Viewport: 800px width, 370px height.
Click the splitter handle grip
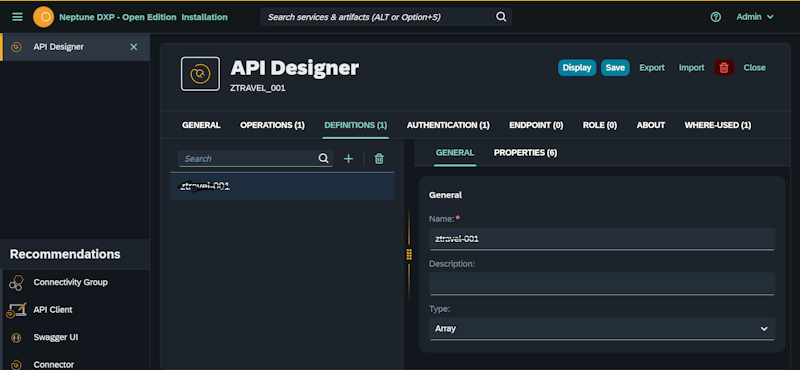pos(409,254)
